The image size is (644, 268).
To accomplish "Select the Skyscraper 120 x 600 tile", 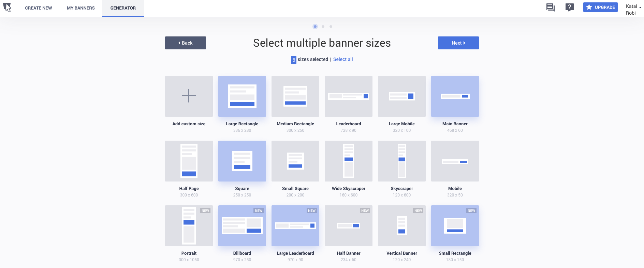I will point(402,161).
